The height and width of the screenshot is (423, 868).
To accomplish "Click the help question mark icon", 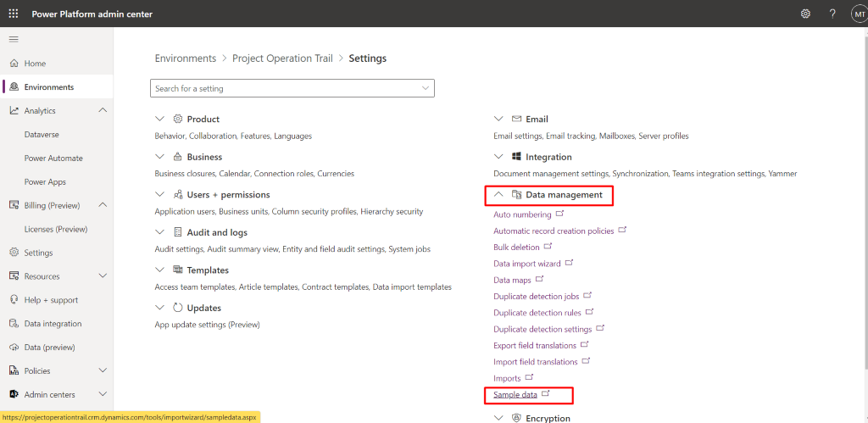I will (x=832, y=14).
